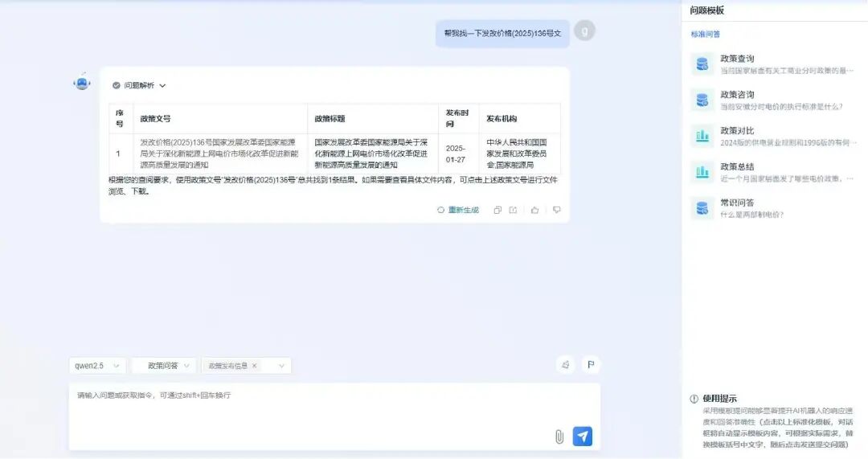Click sample question 当前安徽分时电价的执行标准
This screenshot has width=868, height=459.
point(782,107)
